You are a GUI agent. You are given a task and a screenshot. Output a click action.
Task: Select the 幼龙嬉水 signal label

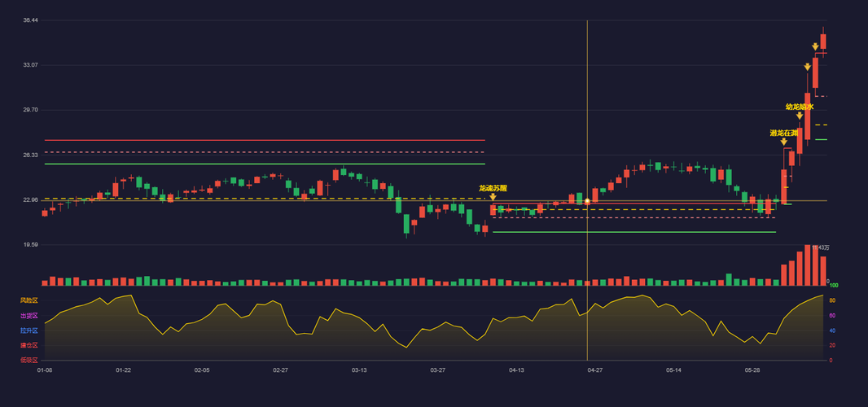(800, 107)
